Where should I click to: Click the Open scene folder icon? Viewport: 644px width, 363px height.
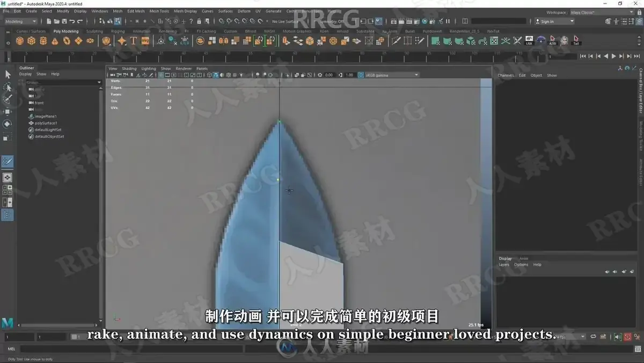[x=56, y=21]
